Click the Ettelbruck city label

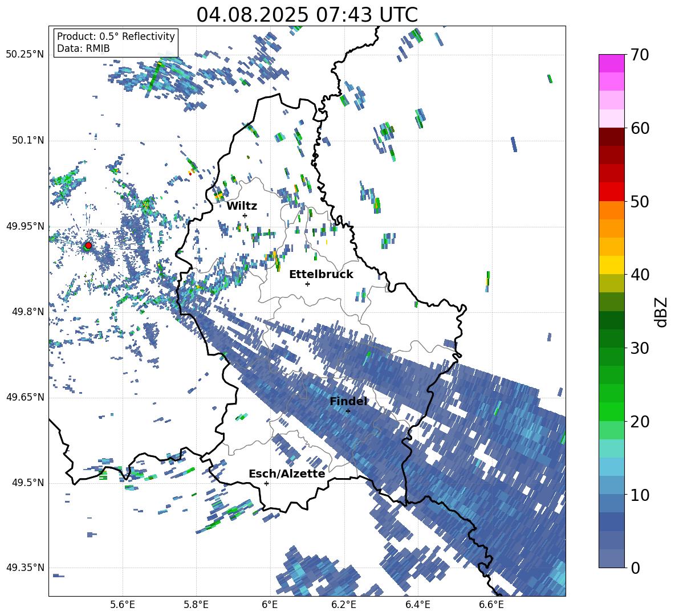tap(321, 275)
